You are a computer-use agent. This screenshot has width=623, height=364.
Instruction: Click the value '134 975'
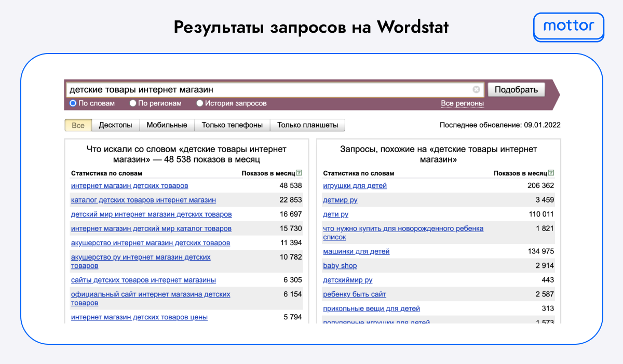pos(541,251)
